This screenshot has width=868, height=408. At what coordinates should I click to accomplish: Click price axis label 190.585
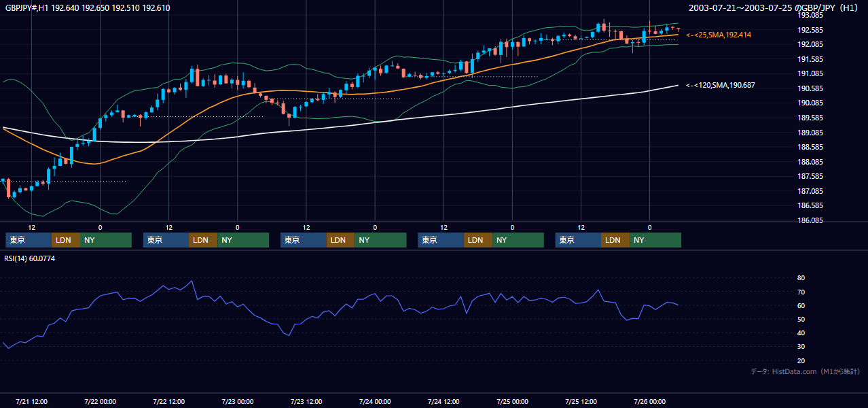coord(810,88)
